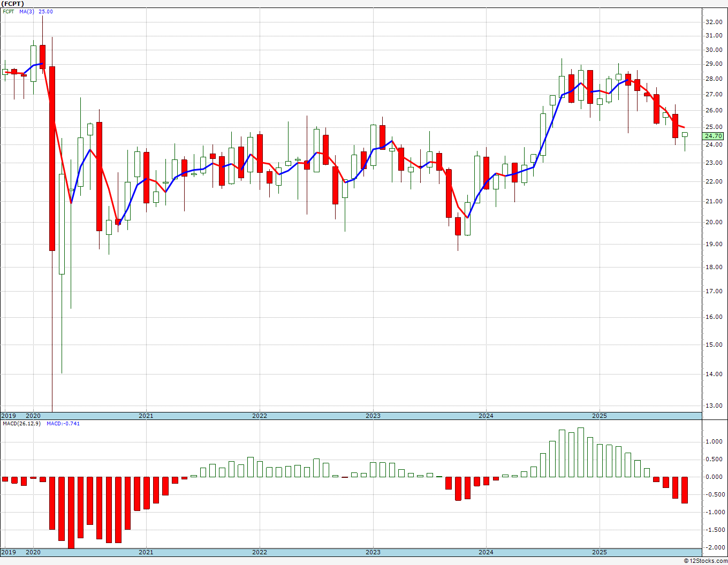Pick the 22.00 price axis value
The height and width of the screenshot is (565, 728).
click(x=714, y=181)
